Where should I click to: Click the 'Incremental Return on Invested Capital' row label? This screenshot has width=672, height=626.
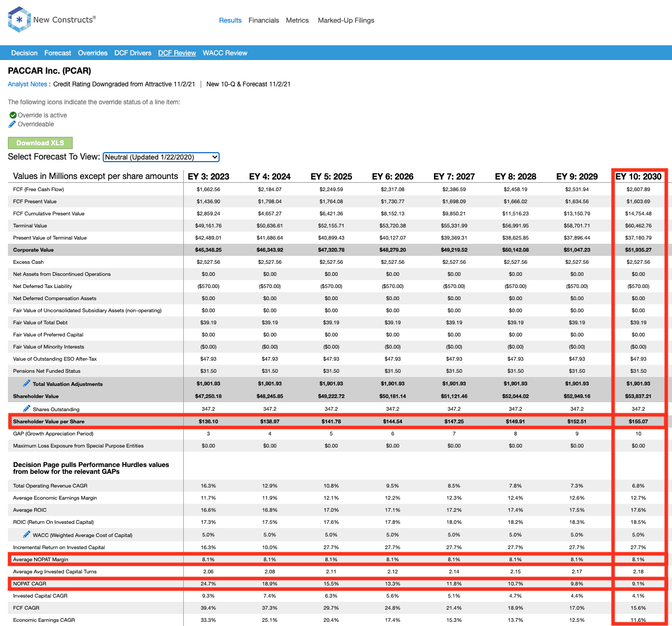(x=59, y=548)
